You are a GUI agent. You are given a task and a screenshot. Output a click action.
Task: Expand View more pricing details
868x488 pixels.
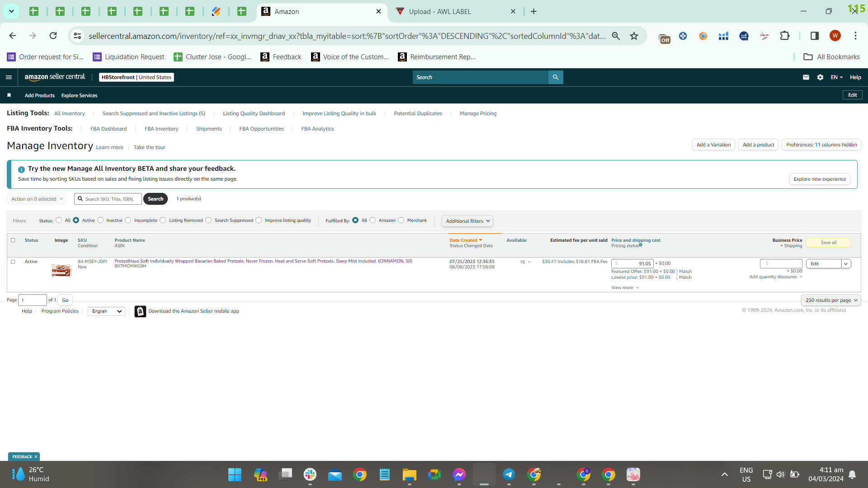[625, 288]
